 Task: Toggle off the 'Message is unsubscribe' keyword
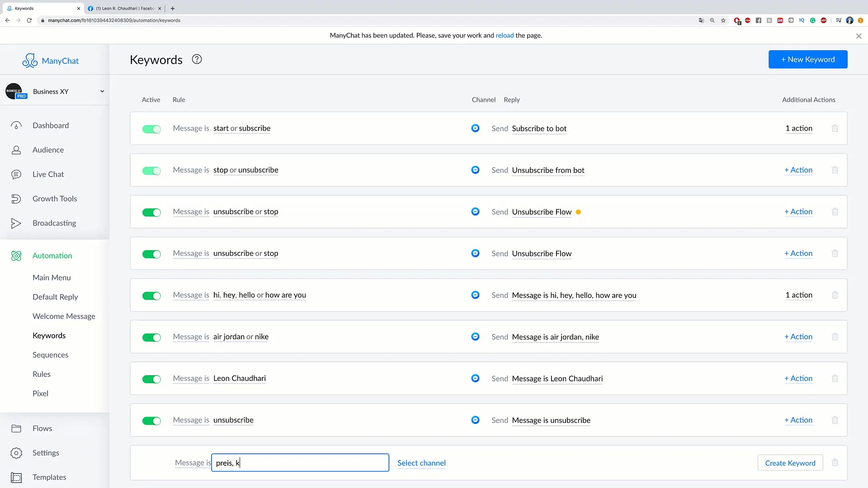151,421
